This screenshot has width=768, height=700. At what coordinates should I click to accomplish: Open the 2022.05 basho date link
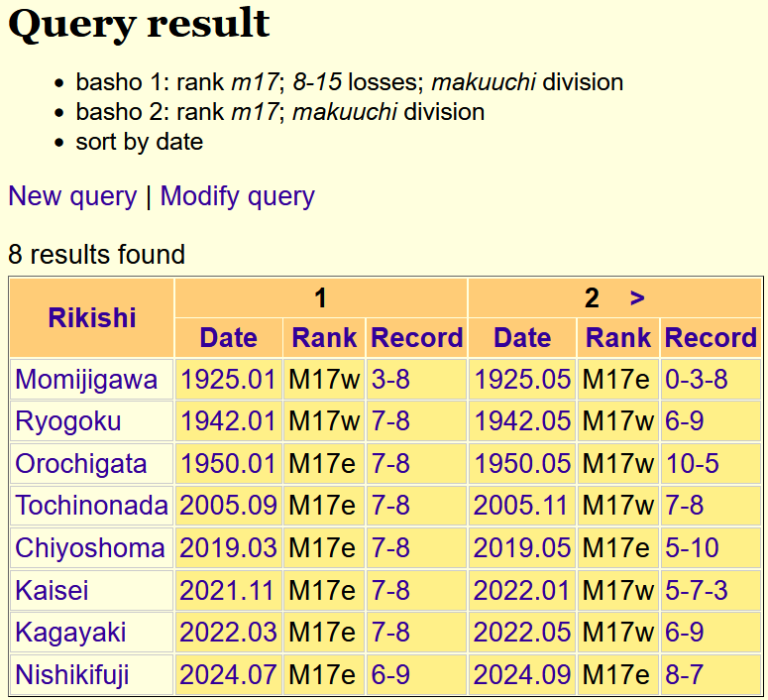[522, 633]
